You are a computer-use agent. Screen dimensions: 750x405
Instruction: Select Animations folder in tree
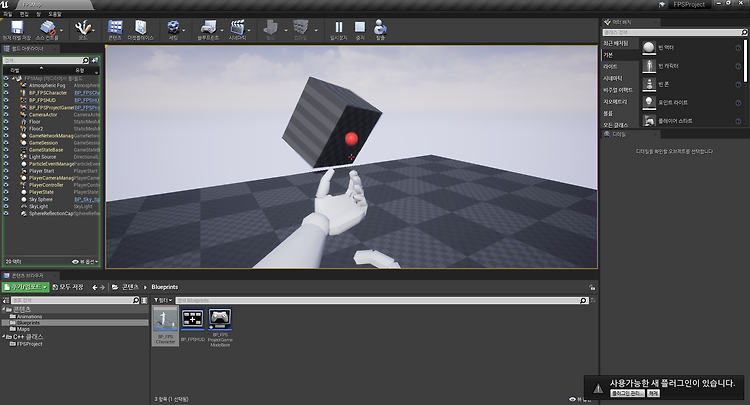tap(29, 317)
